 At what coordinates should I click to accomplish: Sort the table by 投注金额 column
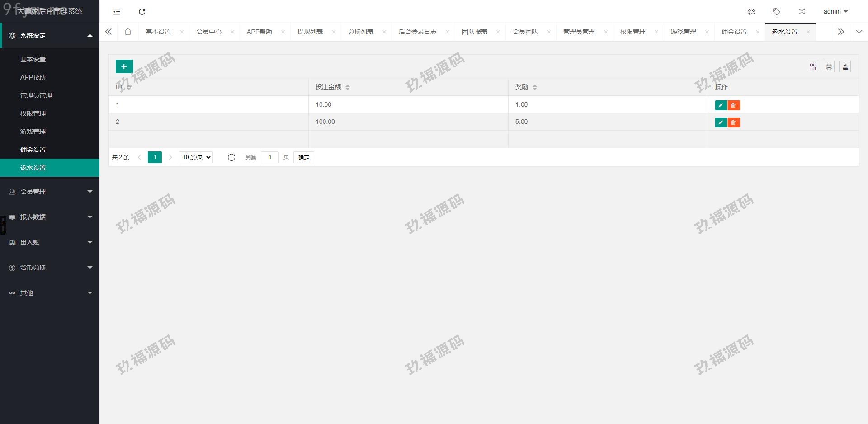pos(347,87)
